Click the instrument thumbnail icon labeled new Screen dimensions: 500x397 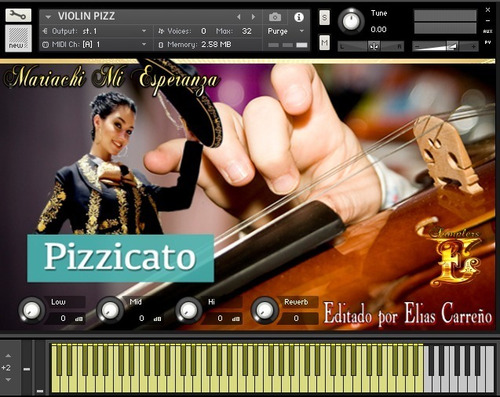click(18, 38)
